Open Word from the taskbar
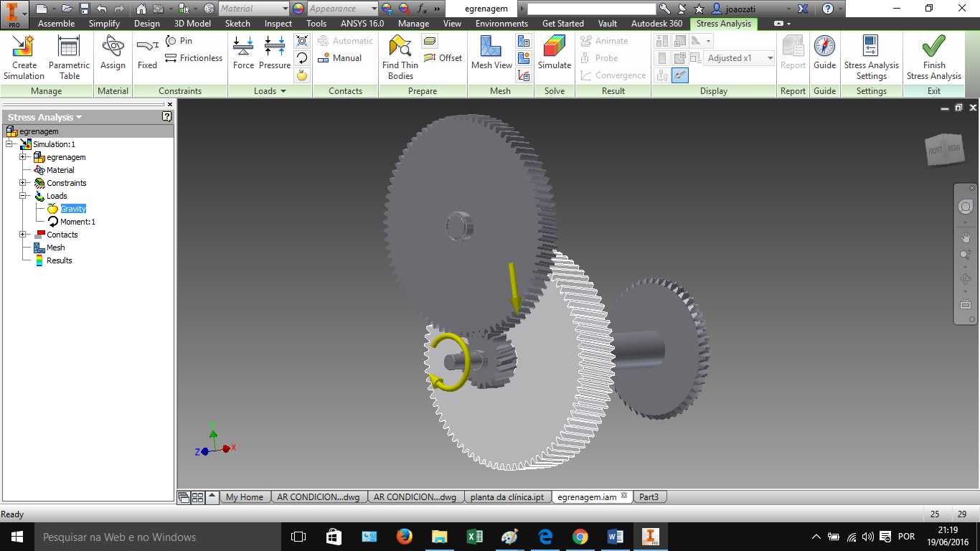 [x=615, y=537]
